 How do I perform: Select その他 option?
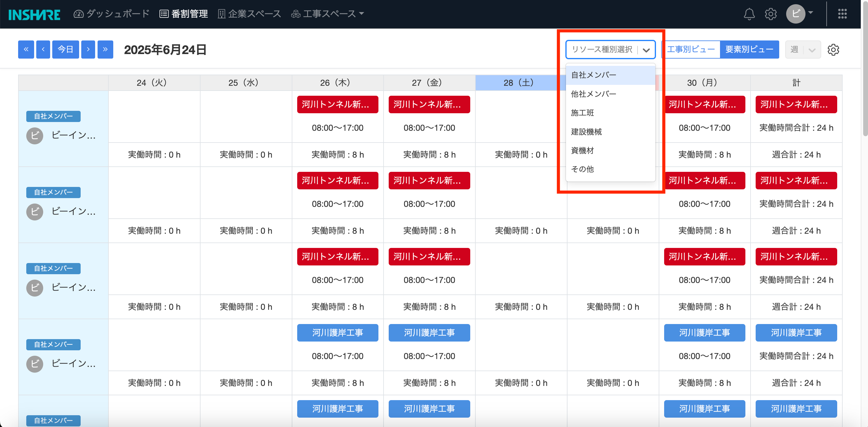[611, 169]
